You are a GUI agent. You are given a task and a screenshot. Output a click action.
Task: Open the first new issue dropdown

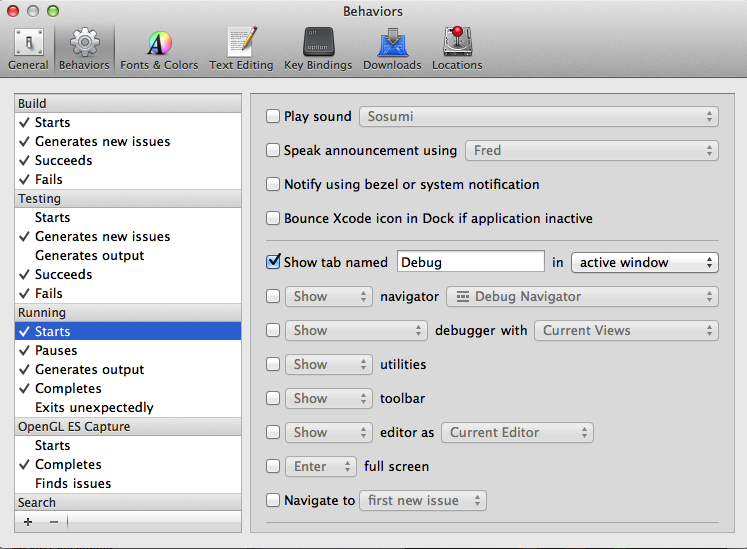[423, 501]
